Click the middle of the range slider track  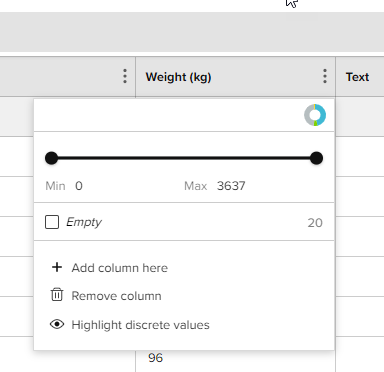(184, 158)
